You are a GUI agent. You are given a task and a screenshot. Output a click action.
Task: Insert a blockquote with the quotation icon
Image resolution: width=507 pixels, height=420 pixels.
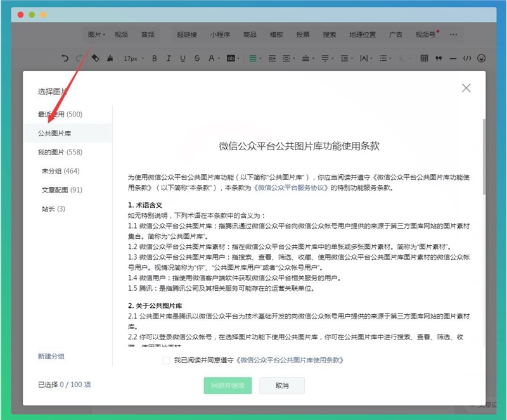439,58
